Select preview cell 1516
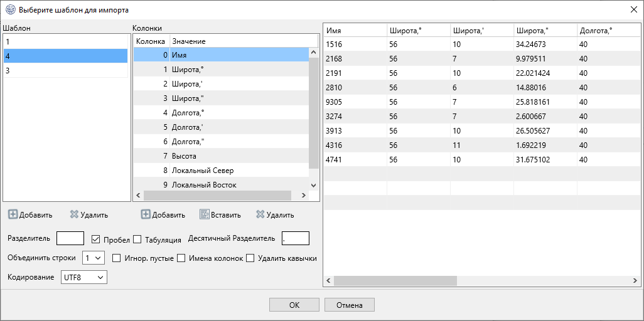The height and width of the screenshot is (321, 644). pos(355,44)
